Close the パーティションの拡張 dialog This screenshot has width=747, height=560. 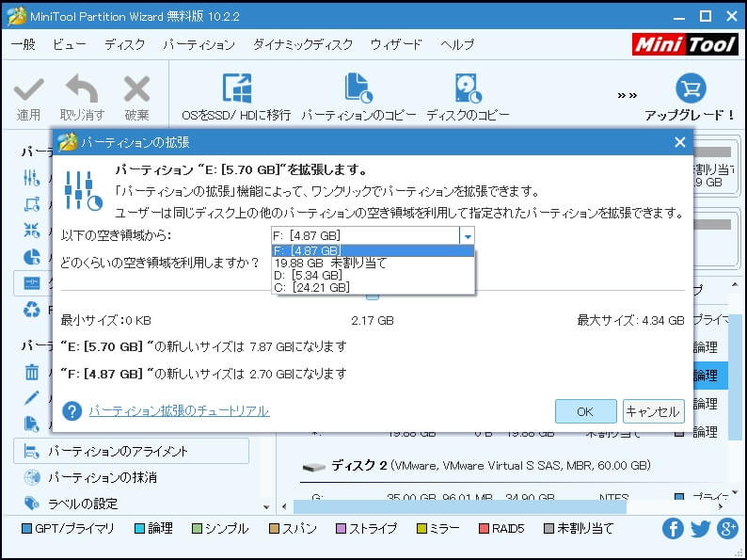680,142
